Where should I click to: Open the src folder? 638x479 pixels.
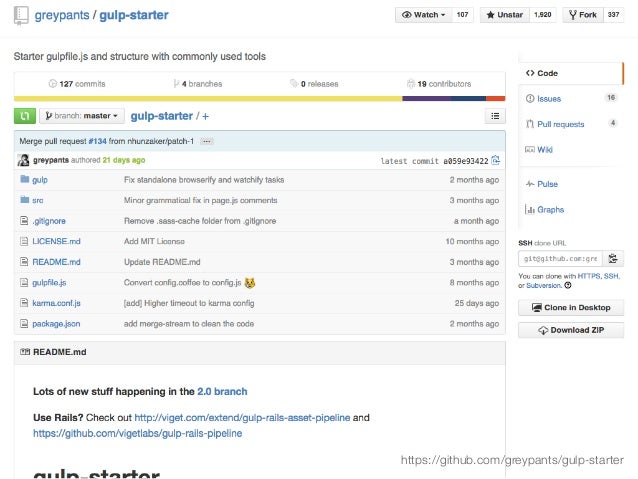click(x=38, y=201)
